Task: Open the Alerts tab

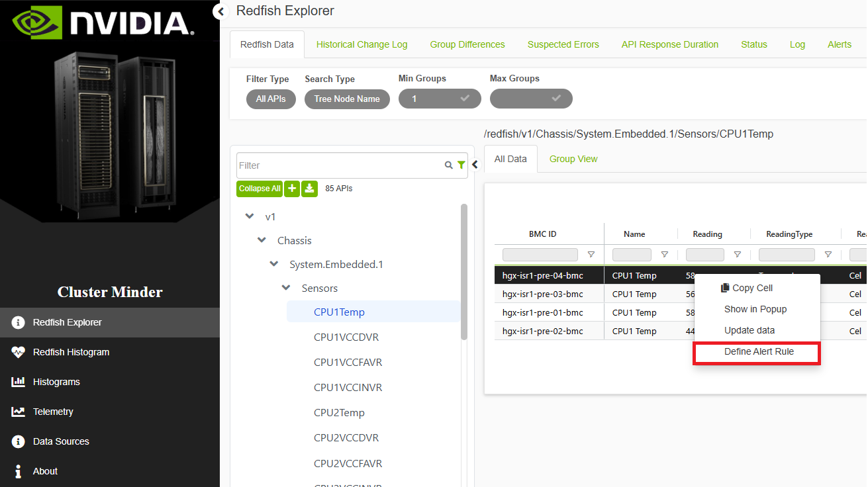Action: (840, 44)
